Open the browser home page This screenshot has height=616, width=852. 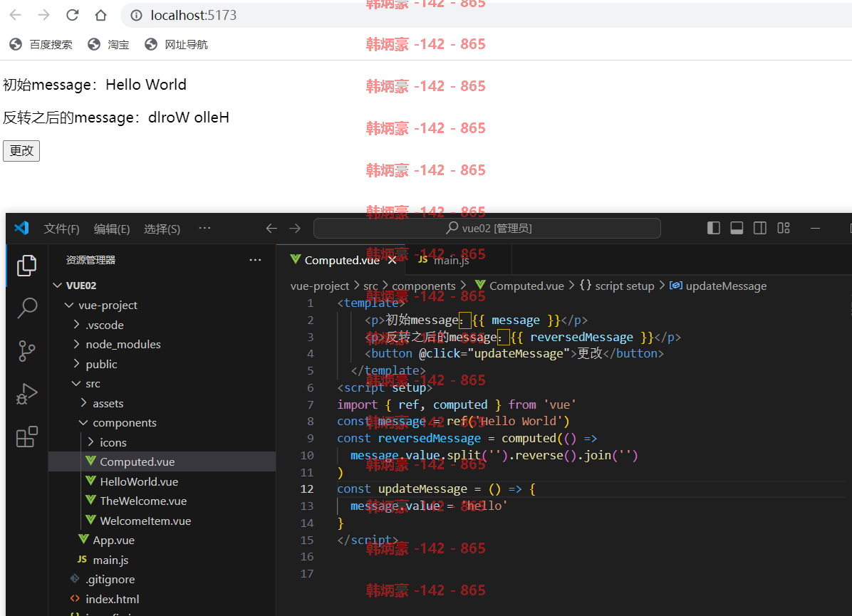pos(100,15)
